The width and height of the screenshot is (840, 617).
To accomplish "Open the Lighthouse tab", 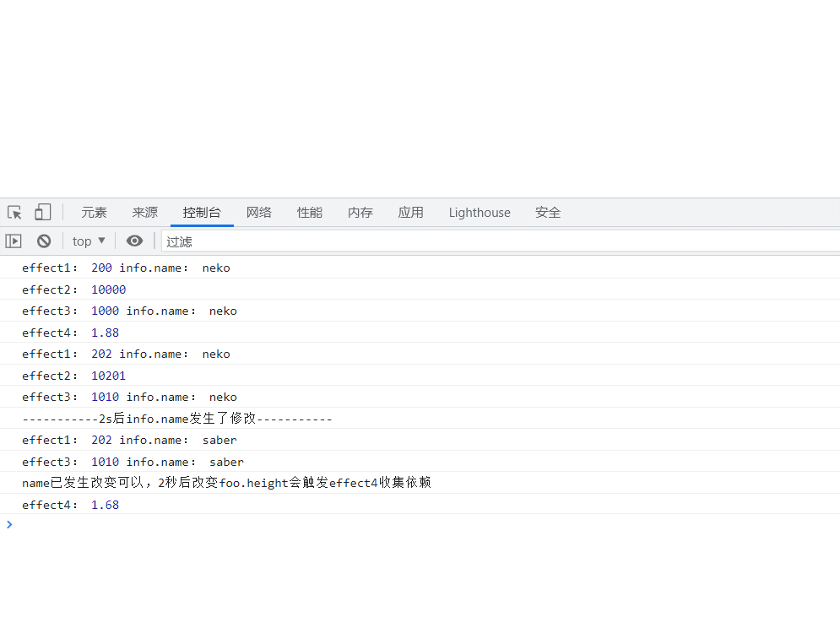I will point(480,213).
